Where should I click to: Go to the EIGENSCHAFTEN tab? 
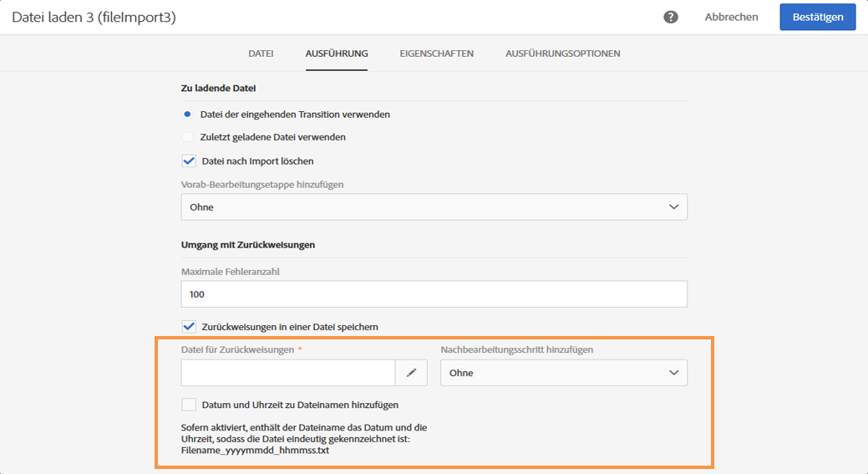436,54
